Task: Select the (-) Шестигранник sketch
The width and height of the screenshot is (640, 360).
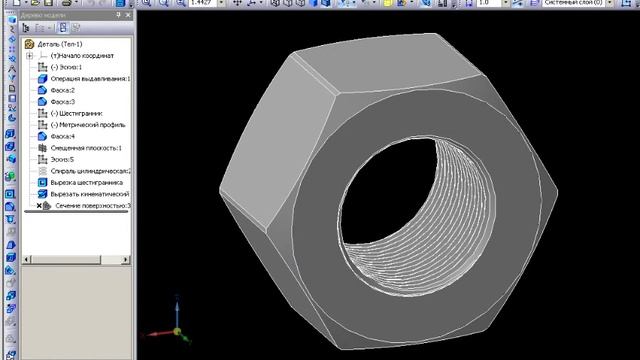Action: click(x=76, y=113)
